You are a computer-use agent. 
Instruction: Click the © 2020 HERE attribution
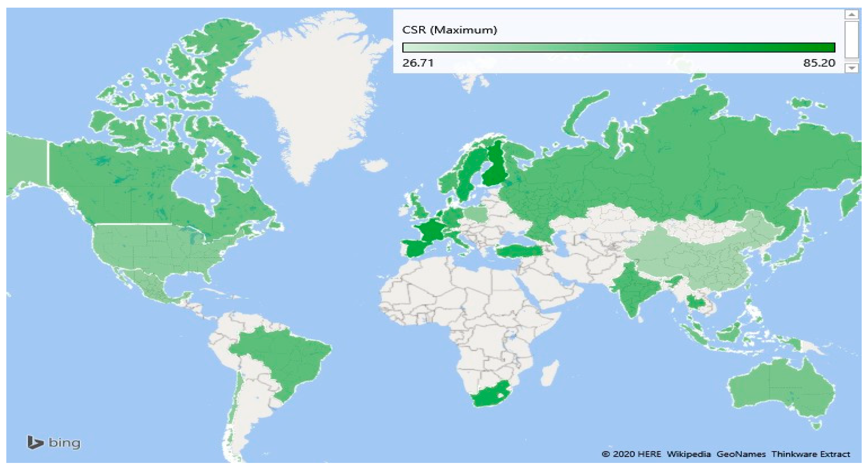631,454
